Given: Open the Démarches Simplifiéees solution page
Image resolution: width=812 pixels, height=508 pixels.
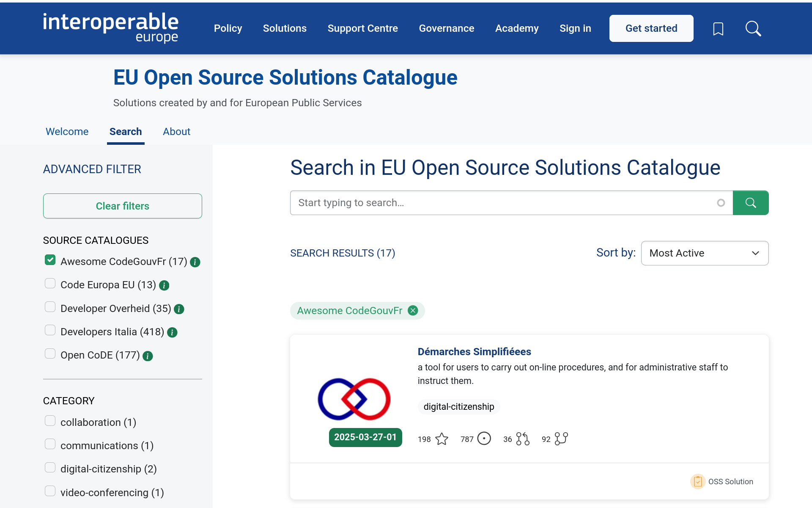Looking at the screenshot, I should click(x=474, y=351).
